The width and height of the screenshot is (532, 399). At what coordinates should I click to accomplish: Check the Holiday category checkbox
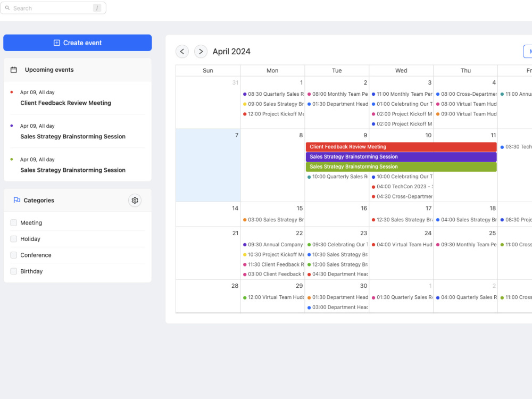click(x=14, y=239)
